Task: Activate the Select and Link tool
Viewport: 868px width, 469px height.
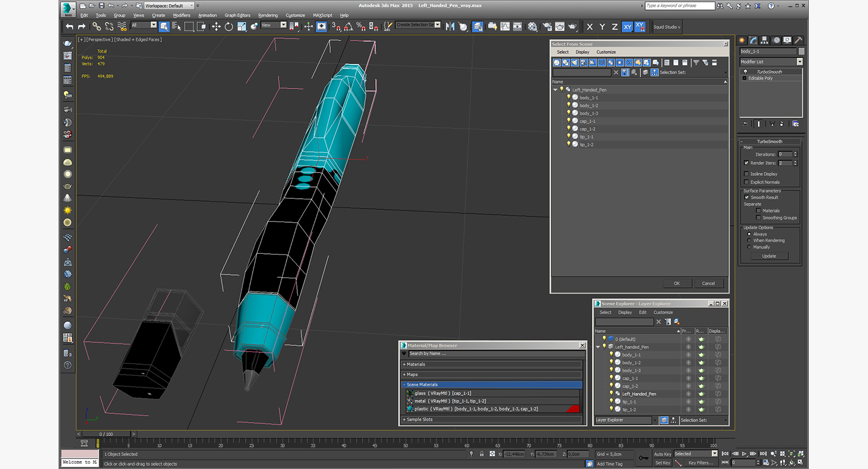Action: pyautogui.click(x=97, y=26)
